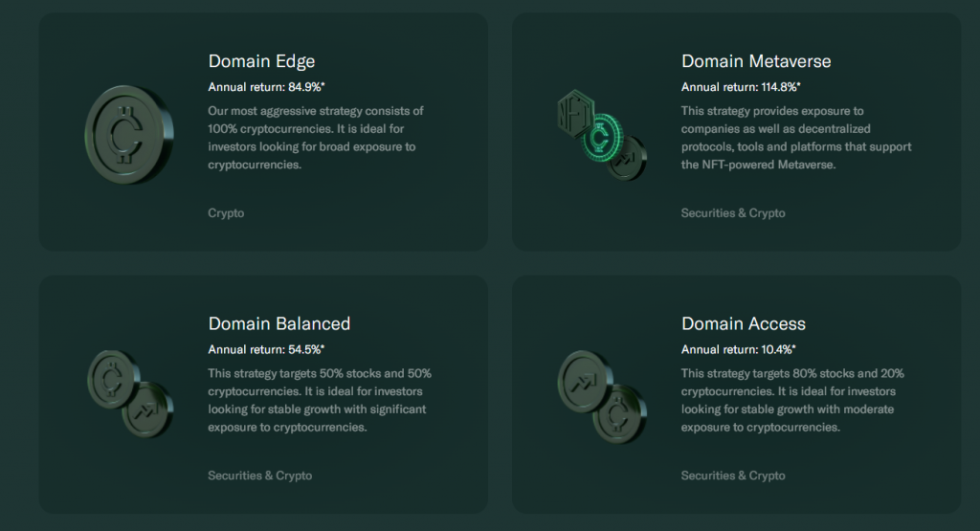
Task: Click the Domain Edge single coin icon
Action: tap(129, 134)
